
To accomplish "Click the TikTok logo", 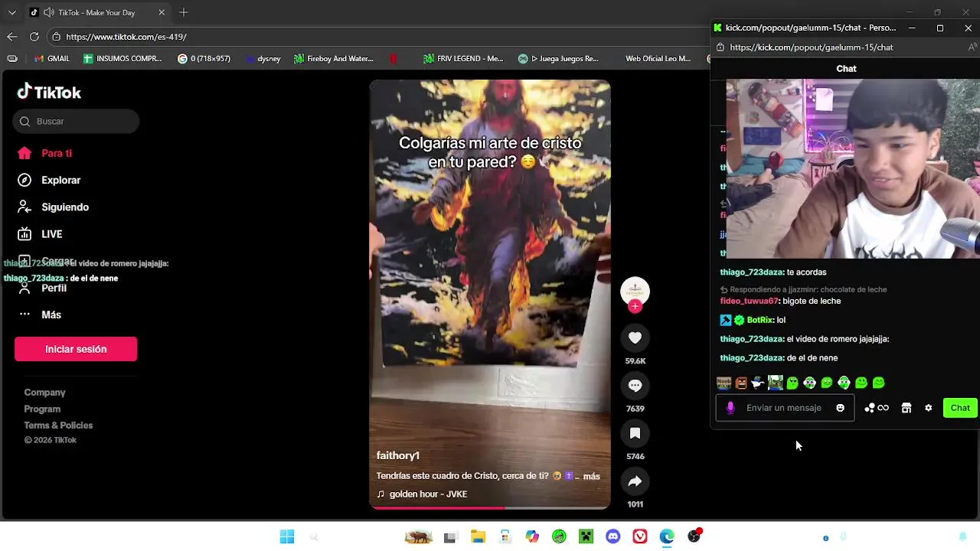I will pos(49,92).
